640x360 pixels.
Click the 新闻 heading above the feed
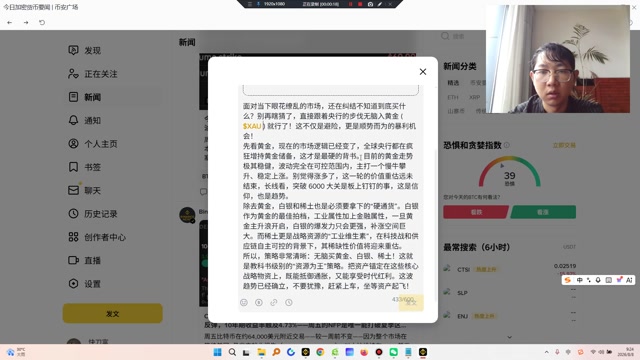coord(187,42)
